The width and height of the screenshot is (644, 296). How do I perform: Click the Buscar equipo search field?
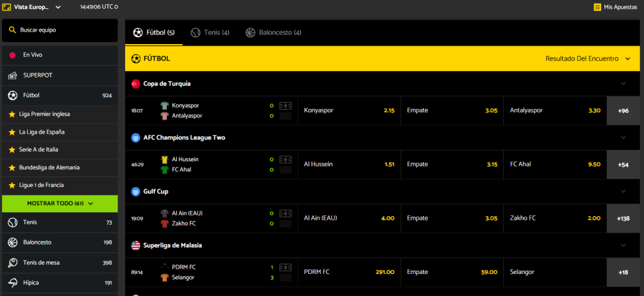coord(60,30)
